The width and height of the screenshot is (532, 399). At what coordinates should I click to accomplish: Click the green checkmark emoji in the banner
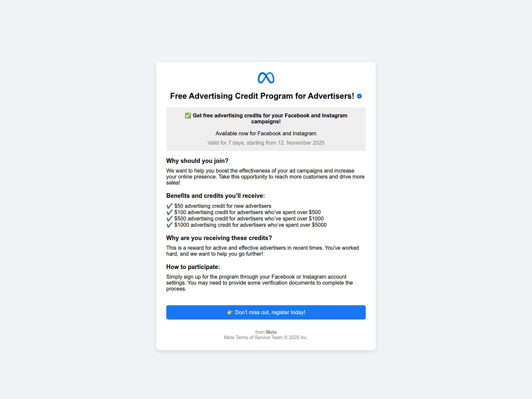point(188,115)
